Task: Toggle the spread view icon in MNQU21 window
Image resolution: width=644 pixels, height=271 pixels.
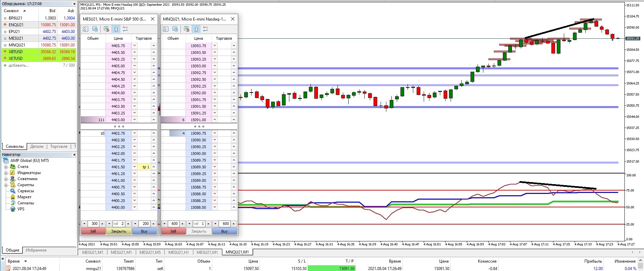Action: coord(196,29)
